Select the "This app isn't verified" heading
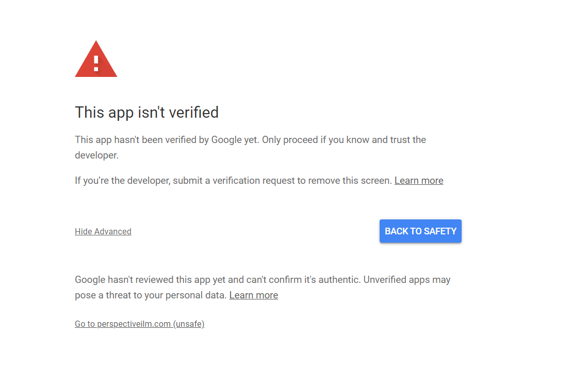 coord(146,112)
